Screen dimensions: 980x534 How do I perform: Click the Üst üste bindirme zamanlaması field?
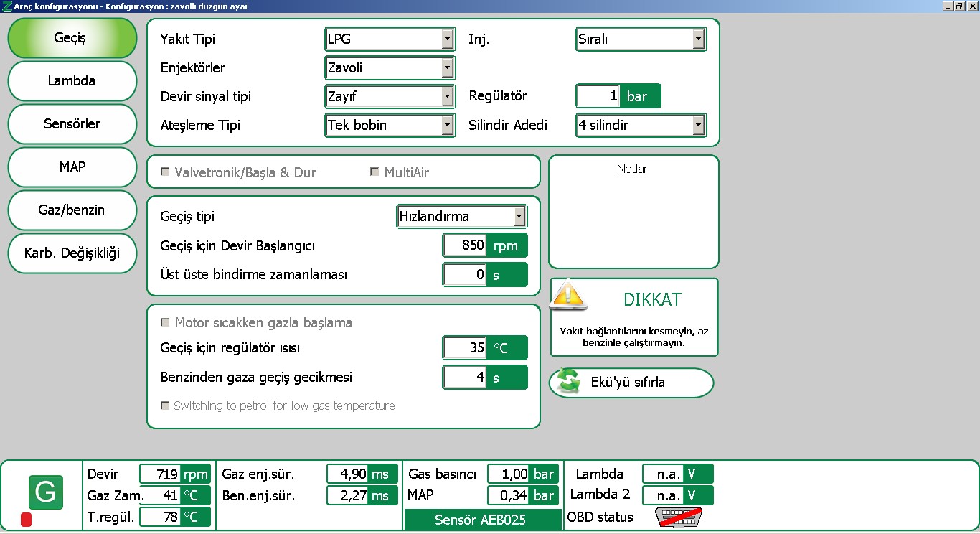click(465, 274)
